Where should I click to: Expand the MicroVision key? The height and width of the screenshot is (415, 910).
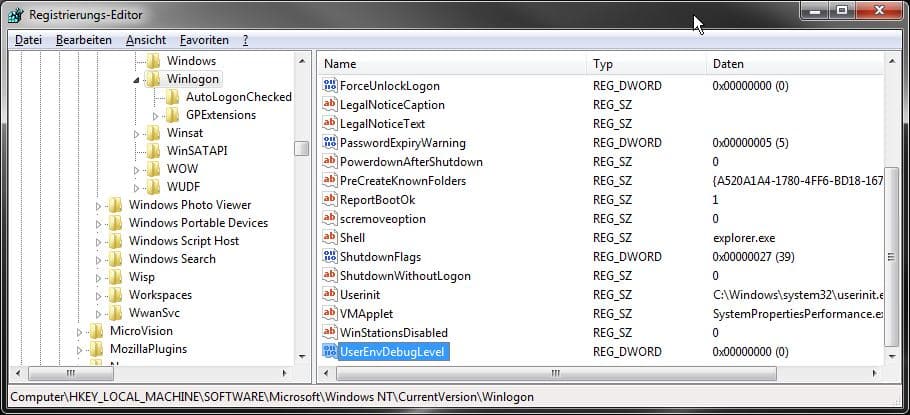click(x=80, y=332)
